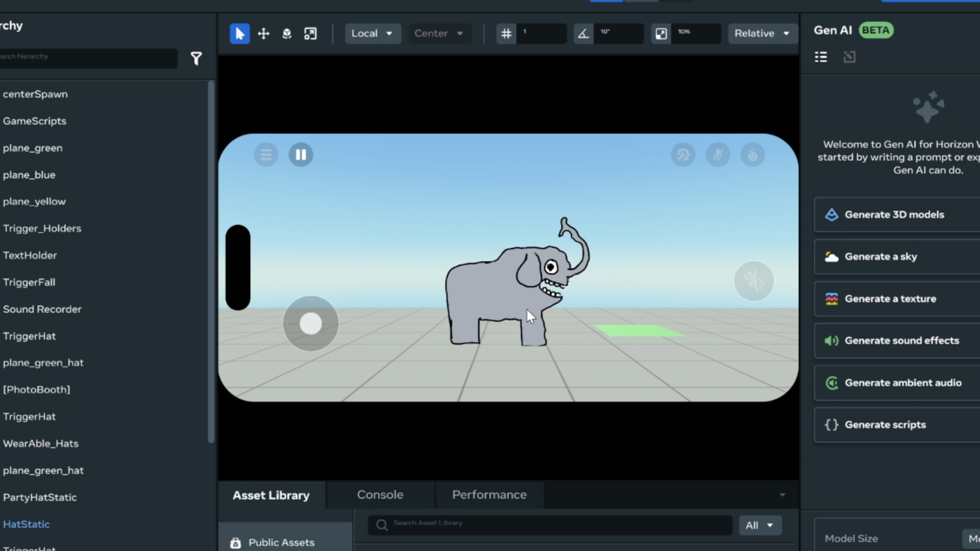Pause the preview playback
This screenshot has width=980, height=551.
pos(301,155)
